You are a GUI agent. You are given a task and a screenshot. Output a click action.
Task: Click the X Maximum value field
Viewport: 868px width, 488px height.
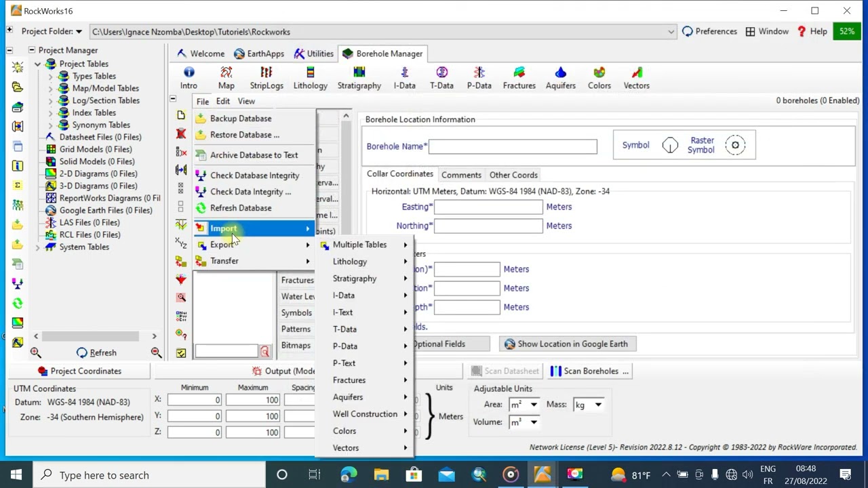pyautogui.click(x=252, y=400)
